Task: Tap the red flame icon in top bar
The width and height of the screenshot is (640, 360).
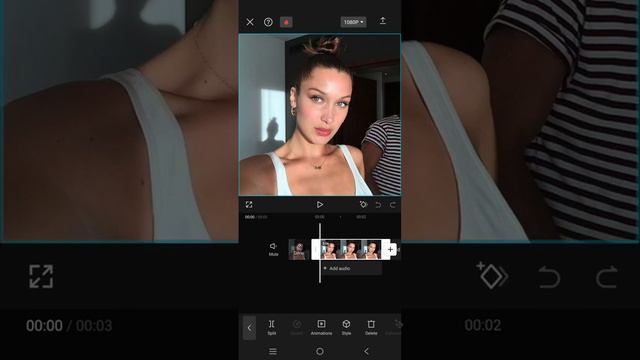Action: 286,22
